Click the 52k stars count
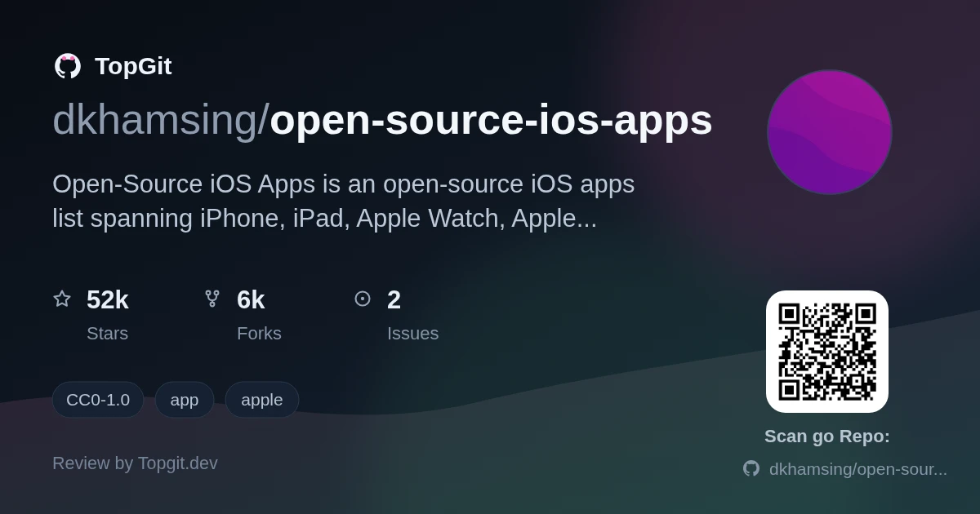 click(108, 299)
